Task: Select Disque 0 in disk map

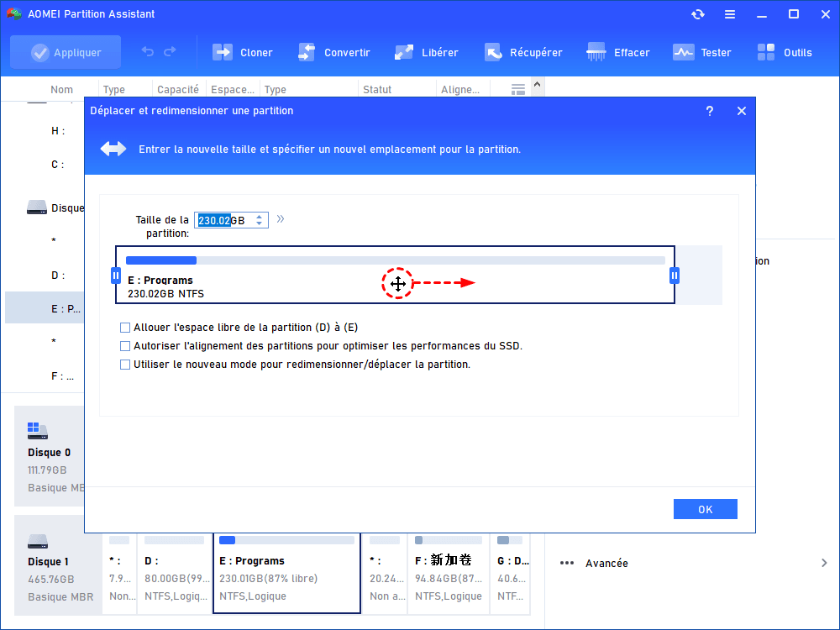Action: (x=50, y=456)
